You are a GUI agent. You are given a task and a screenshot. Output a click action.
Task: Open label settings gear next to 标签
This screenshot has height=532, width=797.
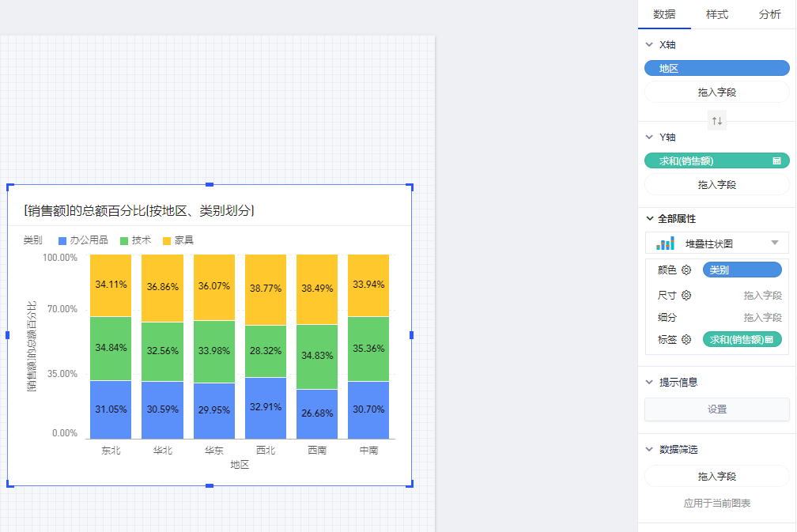tap(686, 340)
